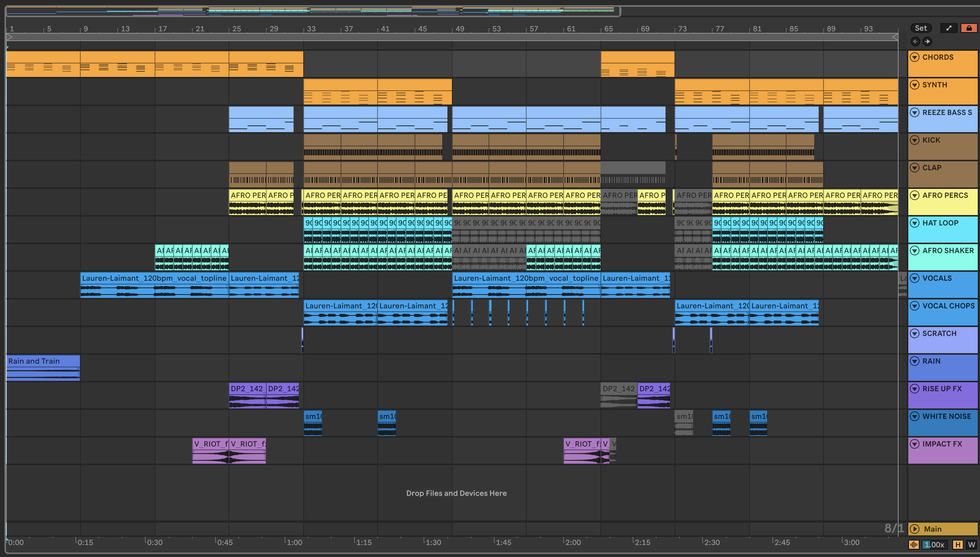The height and width of the screenshot is (557, 980).
Task: Select the AFRO PERCS track header
Action: pyautogui.click(x=945, y=196)
